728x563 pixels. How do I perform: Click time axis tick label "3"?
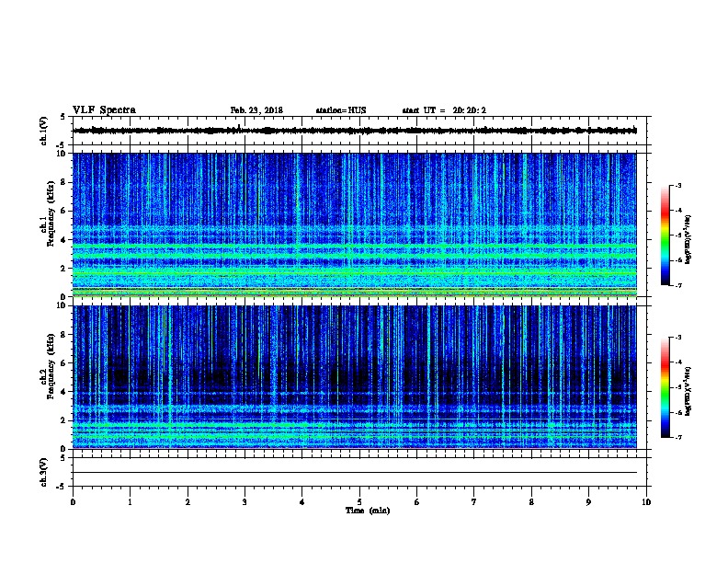[x=245, y=502]
